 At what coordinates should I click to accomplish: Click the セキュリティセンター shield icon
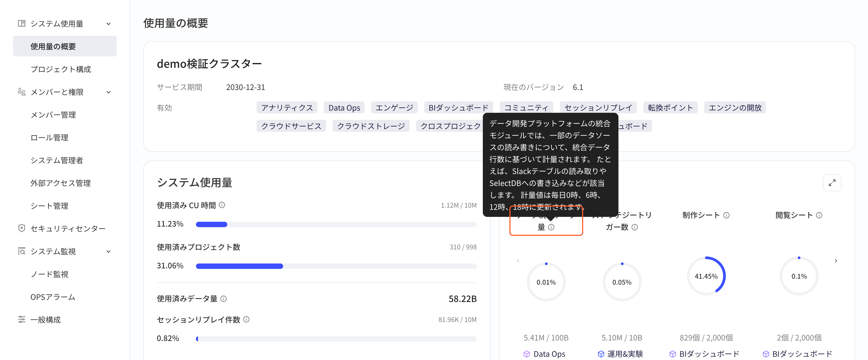(22, 228)
